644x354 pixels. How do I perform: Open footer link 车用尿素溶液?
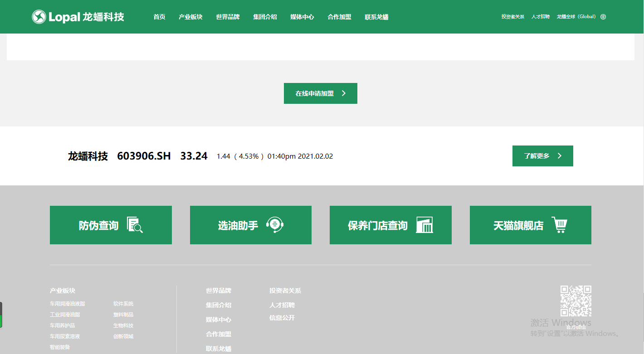click(65, 336)
